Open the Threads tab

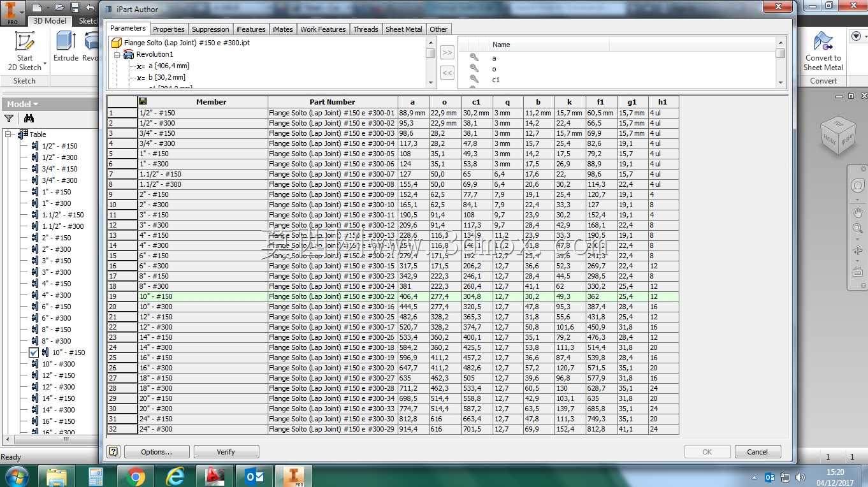(366, 29)
